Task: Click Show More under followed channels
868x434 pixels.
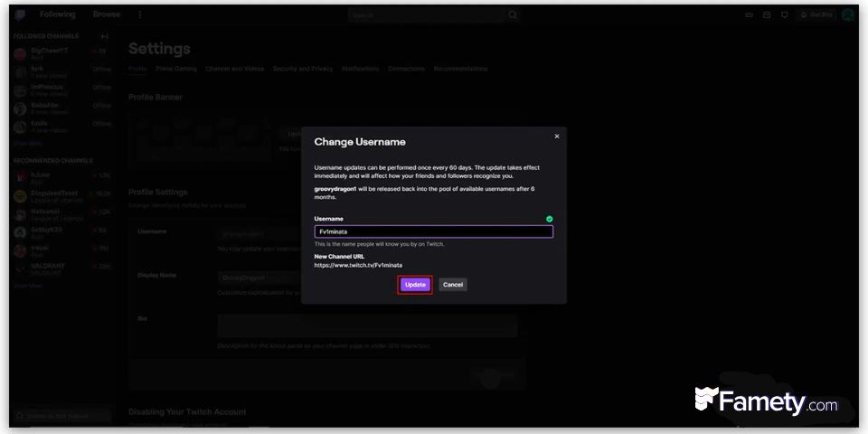Action: 28,143
